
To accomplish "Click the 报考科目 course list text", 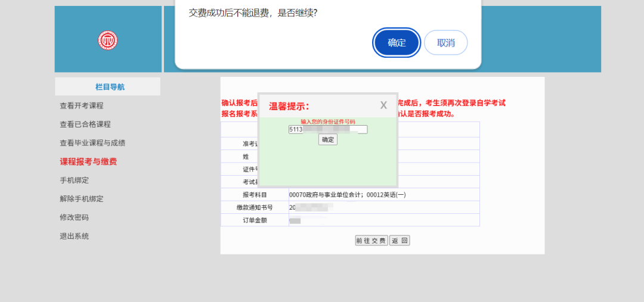I will point(348,195).
